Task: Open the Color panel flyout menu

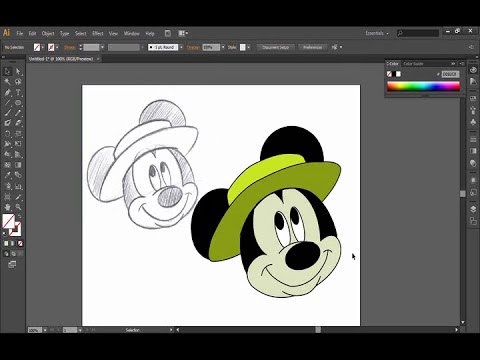Action: [462, 63]
